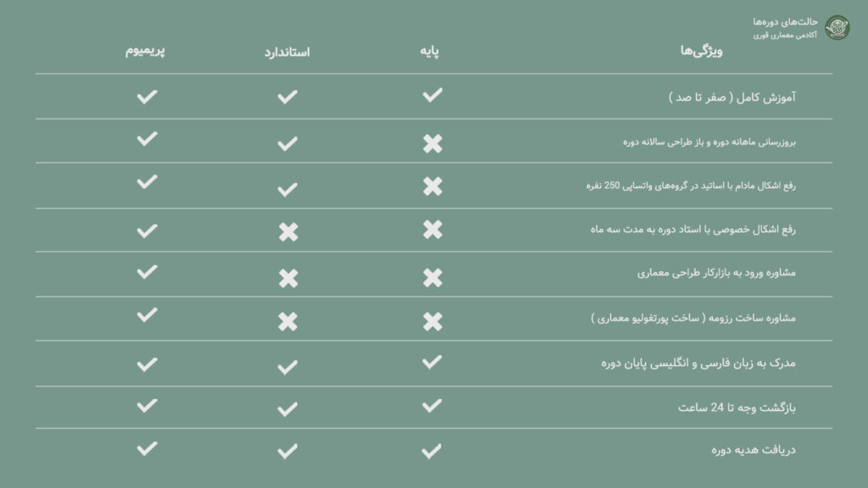Screen dimensions: 868x488
Task: Click the استاندارد checkmark for گروه‌های واتساپی 250 نفره row
Action: [x=287, y=190]
